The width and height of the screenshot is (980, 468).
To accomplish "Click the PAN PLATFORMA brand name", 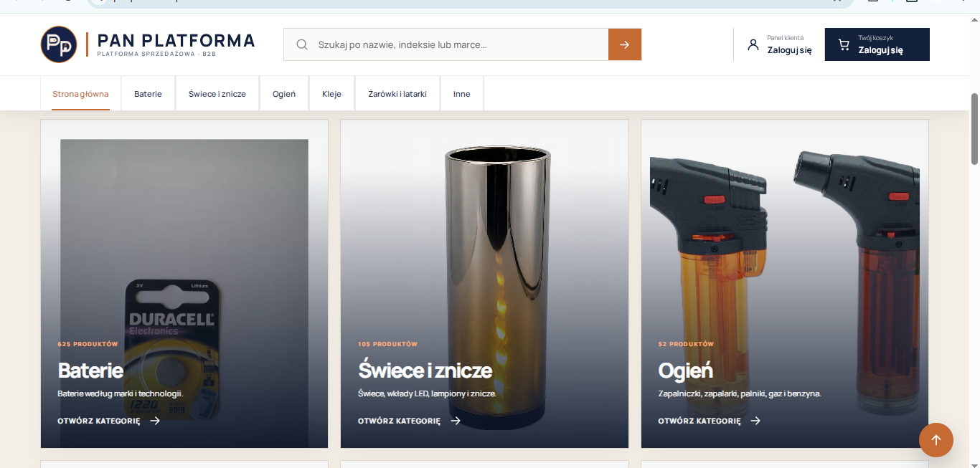I will 176,40.
